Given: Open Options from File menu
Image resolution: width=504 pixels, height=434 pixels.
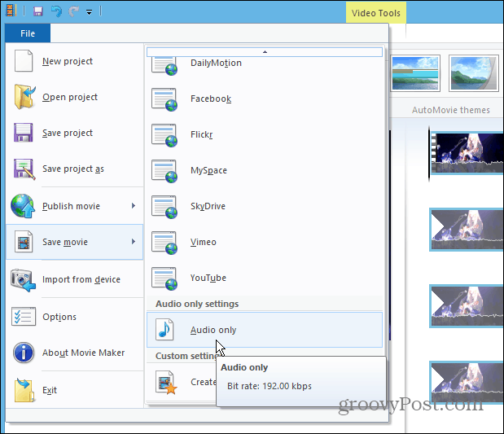Looking at the screenshot, I should pos(59,317).
